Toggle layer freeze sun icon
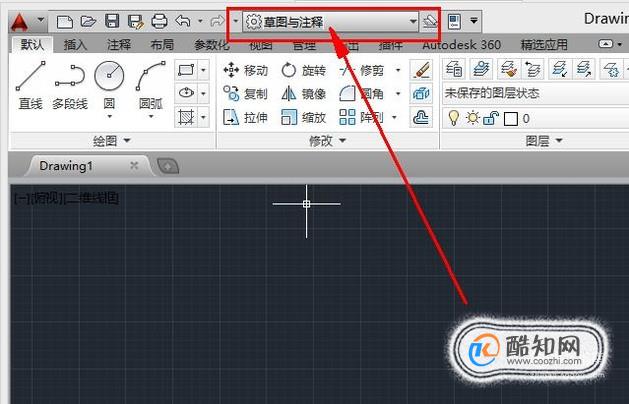This screenshot has height=404, width=629. (473, 118)
